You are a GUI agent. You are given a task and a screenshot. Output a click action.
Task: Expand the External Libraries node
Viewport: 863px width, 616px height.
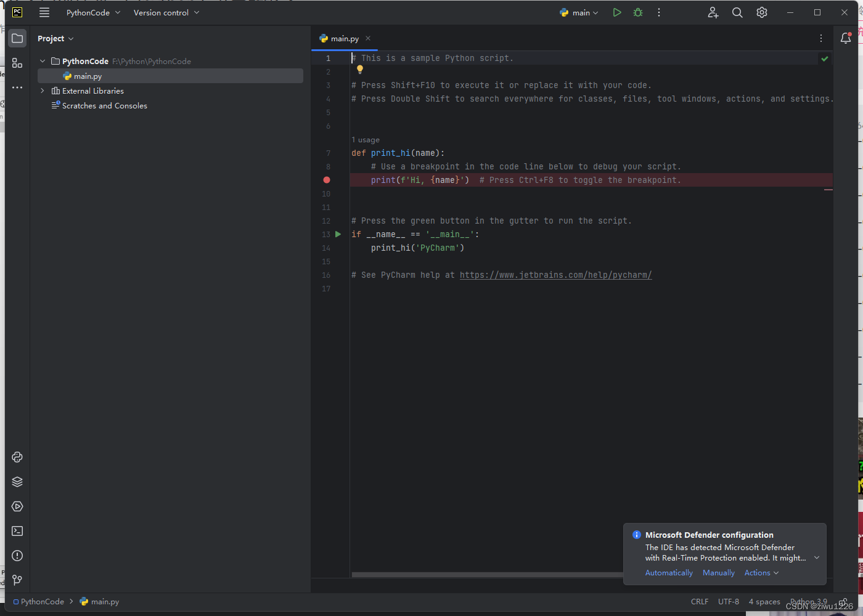coord(43,91)
